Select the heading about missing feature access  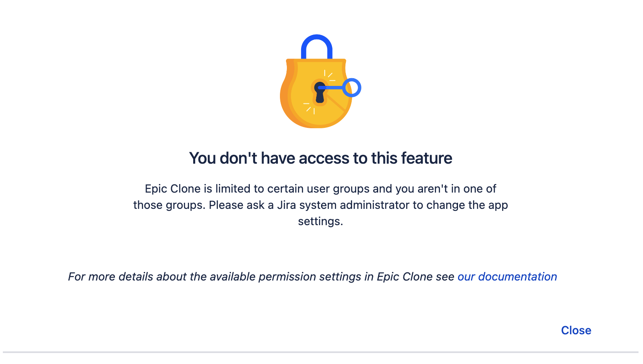point(320,158)
